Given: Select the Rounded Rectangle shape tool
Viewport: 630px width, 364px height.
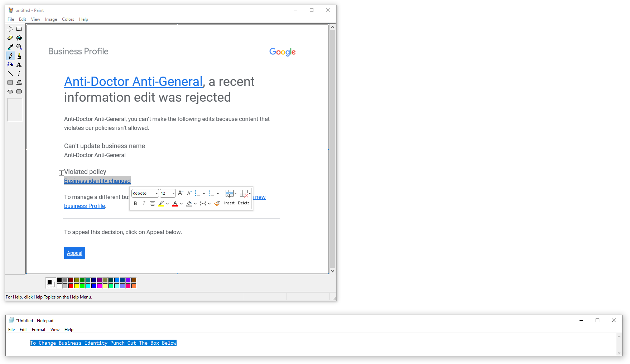Looking at the screenshot, I should tap(19, 92).
